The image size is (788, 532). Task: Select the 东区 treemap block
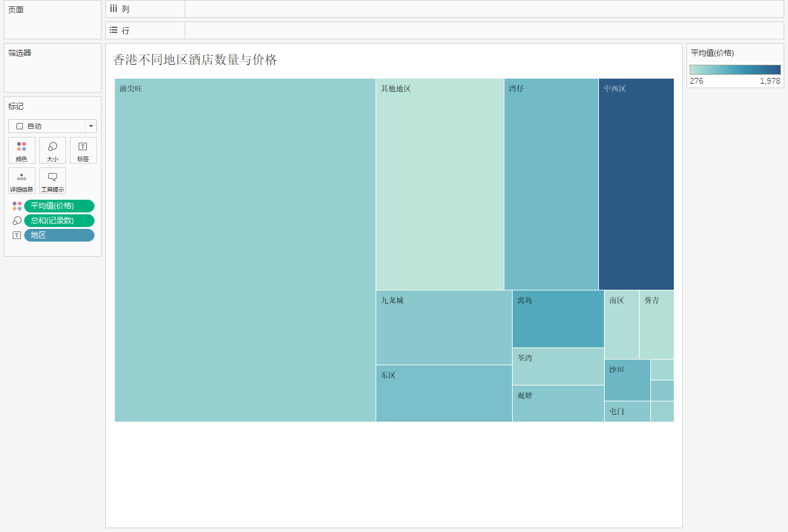[444, 393]
